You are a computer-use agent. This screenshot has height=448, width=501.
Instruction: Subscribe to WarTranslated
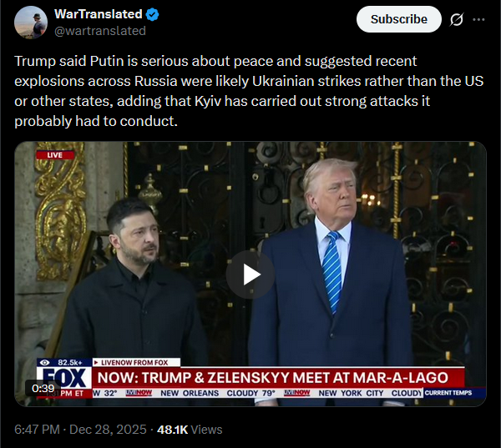point(399,19)
